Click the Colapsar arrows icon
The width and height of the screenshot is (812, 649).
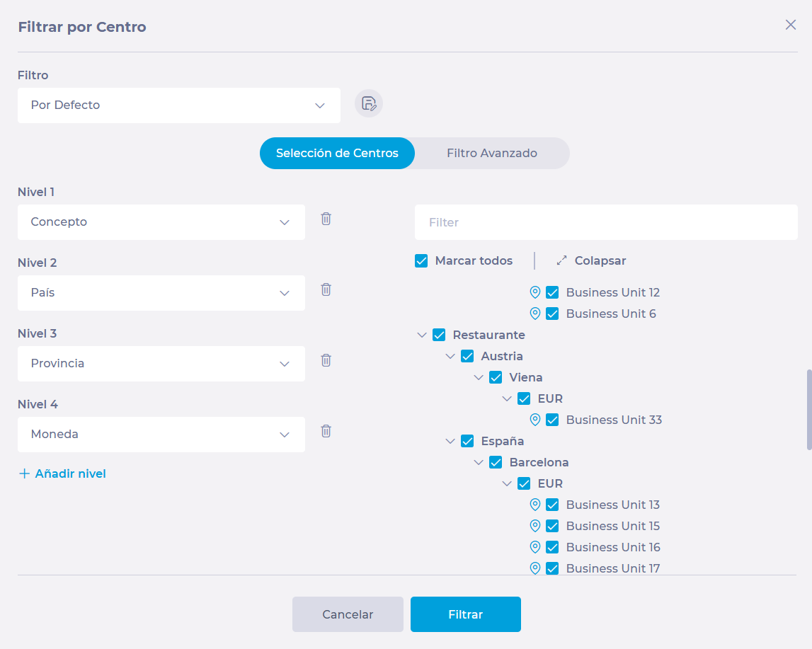click(561, 260)
